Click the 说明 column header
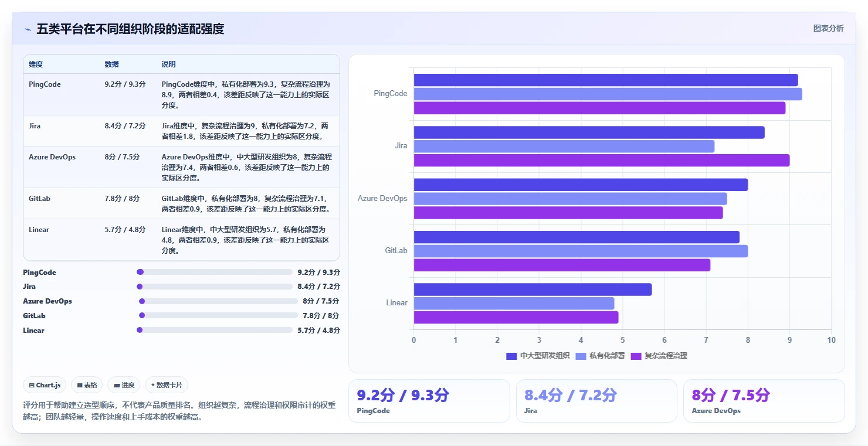868x446 pixels. (169, 64)
